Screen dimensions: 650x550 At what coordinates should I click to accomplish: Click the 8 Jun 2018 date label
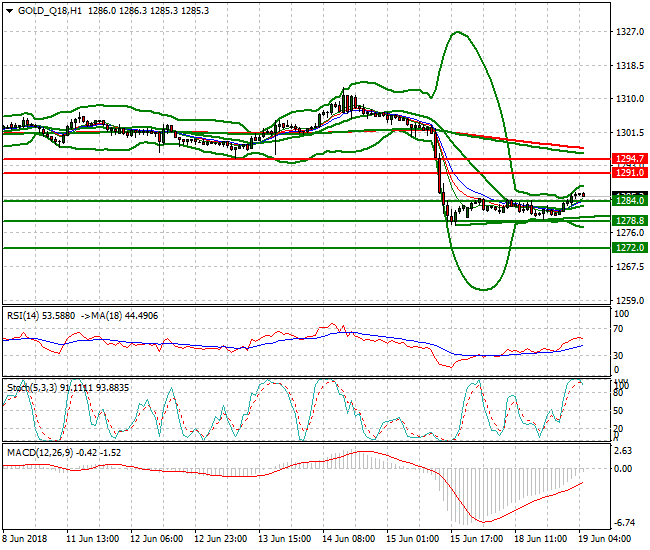click(25, 538)
